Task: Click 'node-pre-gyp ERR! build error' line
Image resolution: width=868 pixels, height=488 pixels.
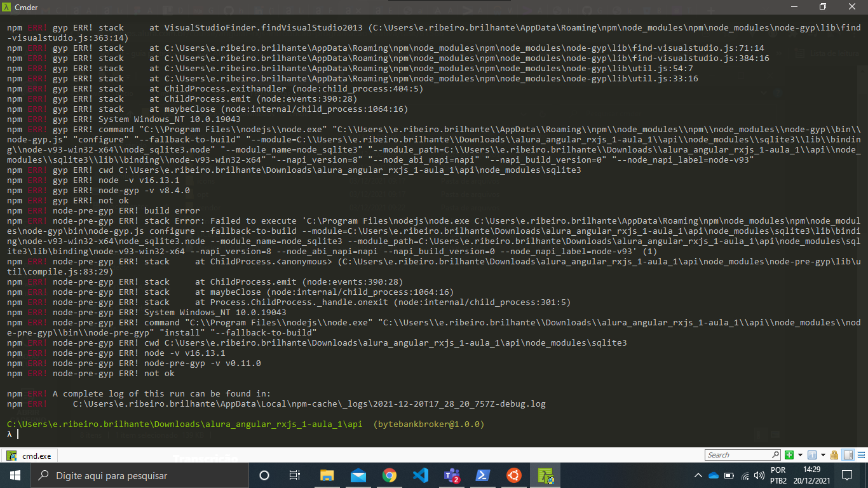Action: pyautogui.click(x=104, y=210)
